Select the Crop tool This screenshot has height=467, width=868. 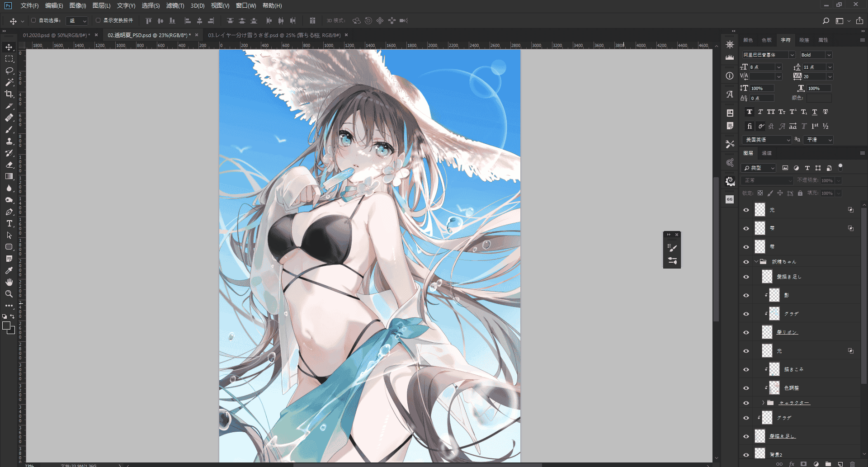9,94
